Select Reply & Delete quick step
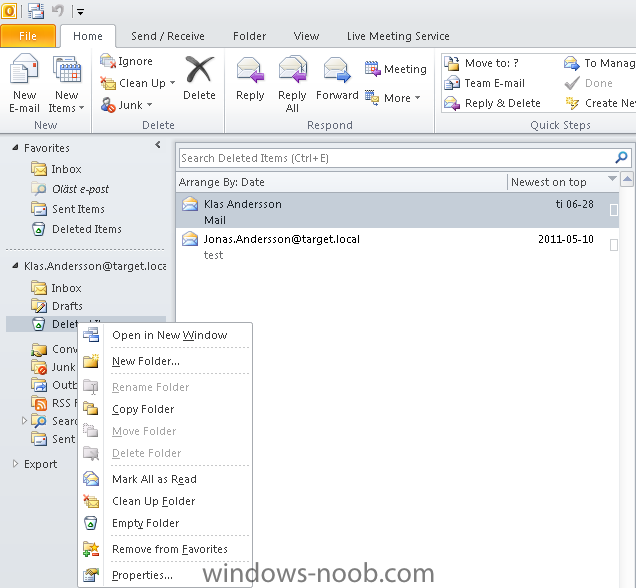Viewport: 636px width, 588px height. point(492,103)
